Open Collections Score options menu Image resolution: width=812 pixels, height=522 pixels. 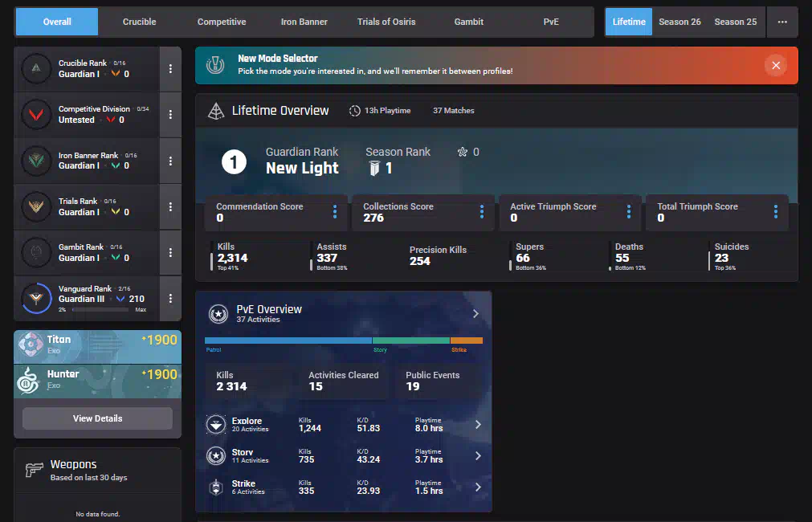tap(482, 212)
